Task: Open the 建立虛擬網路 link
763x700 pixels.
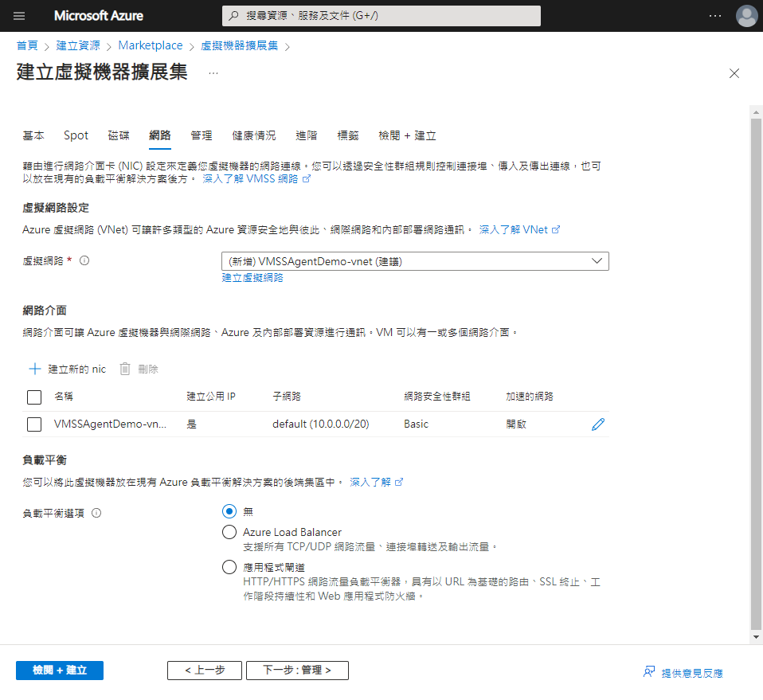Action: (252, 278)
